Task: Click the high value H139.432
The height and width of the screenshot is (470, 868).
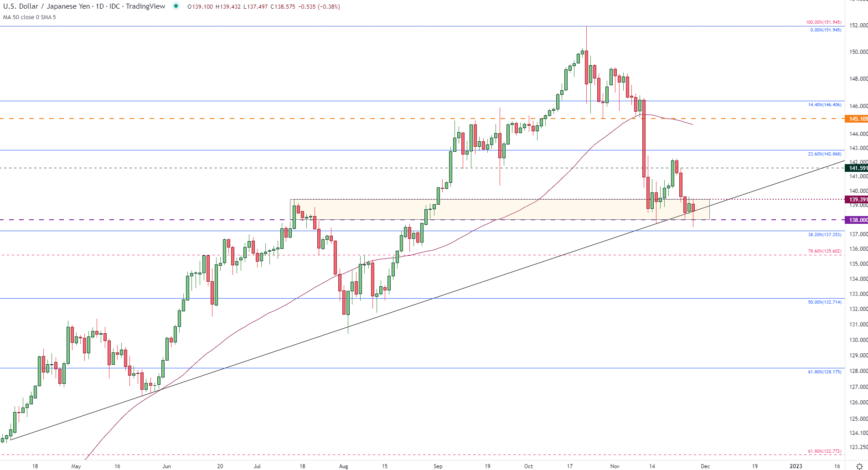Action: [x=228, y=7]
